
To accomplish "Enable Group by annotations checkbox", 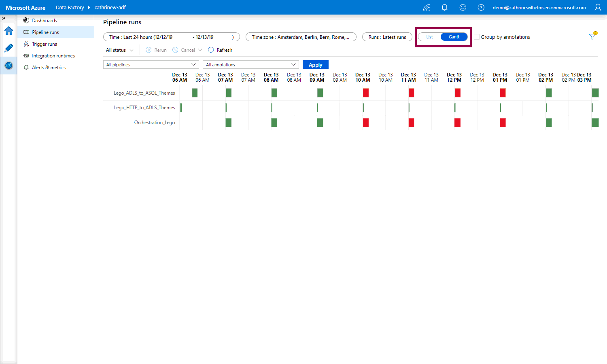I will [x=477, y=37].
